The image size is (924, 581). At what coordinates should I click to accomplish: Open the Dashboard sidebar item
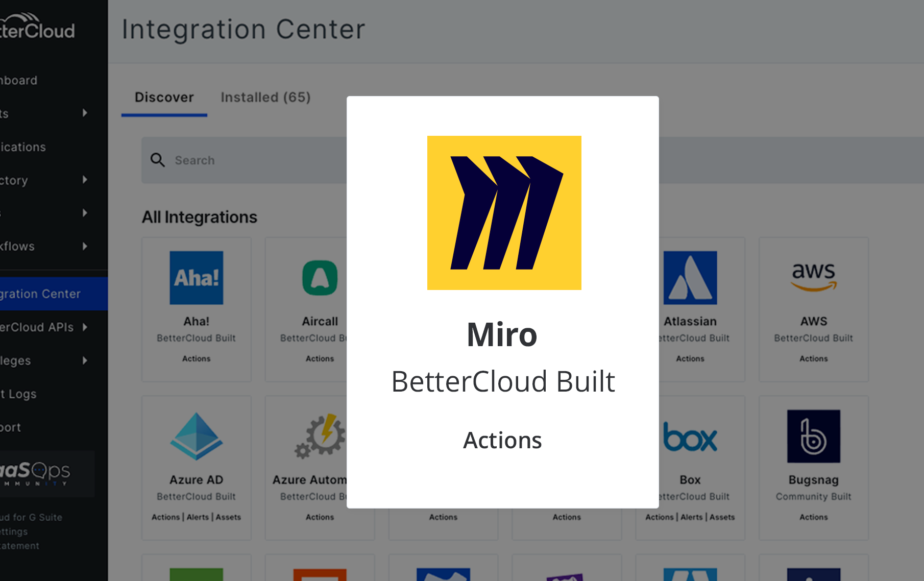click(x=19, y=80)
